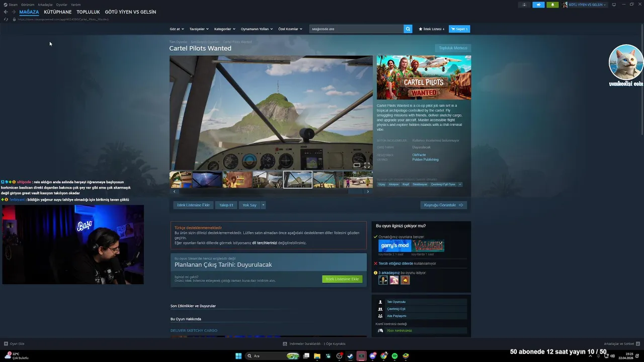This screenshot has height=362, width=644.
Task: Open the Sepet cart button
Action: pyautogui.click(x=459, y=29)
